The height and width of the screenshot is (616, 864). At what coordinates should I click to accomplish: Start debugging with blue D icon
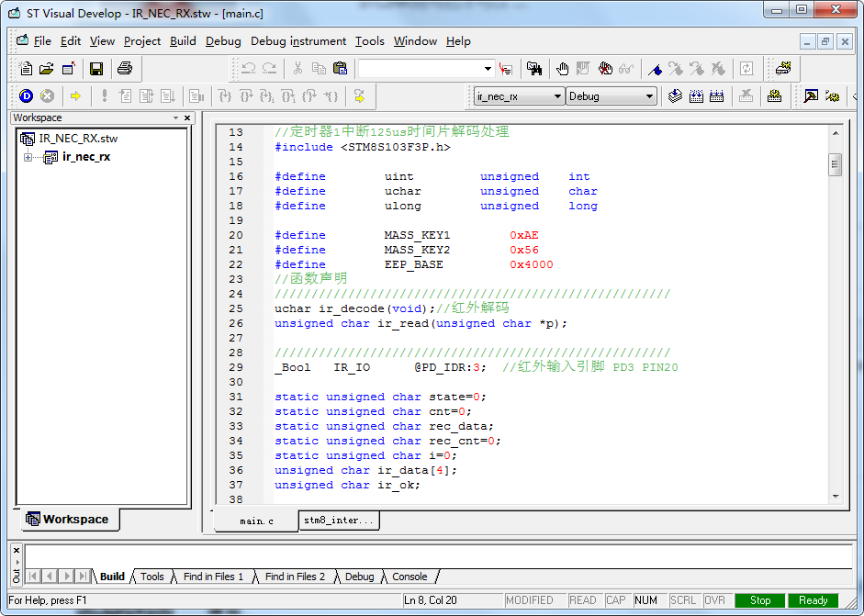coord(26,95)
